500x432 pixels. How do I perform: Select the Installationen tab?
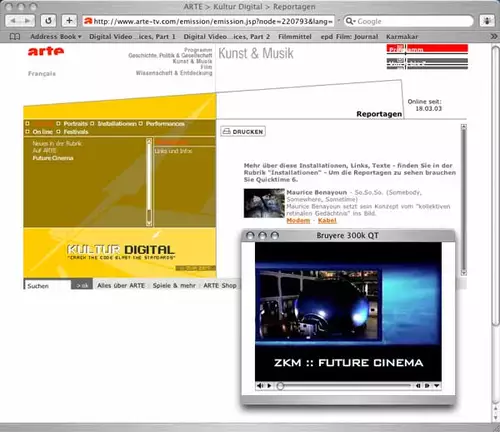117,124
